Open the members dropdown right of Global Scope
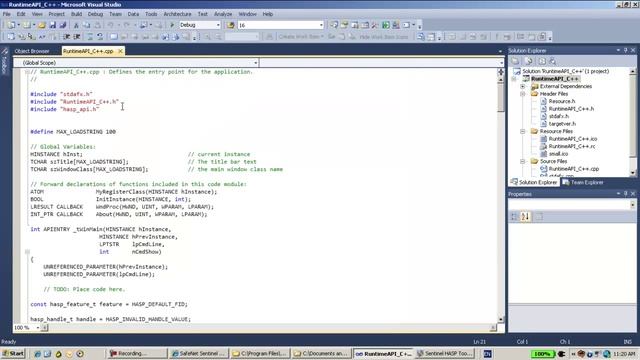Image resolution: width=640 pixels, height=360 pixels. pyautogui.click(x=501, y=63)
